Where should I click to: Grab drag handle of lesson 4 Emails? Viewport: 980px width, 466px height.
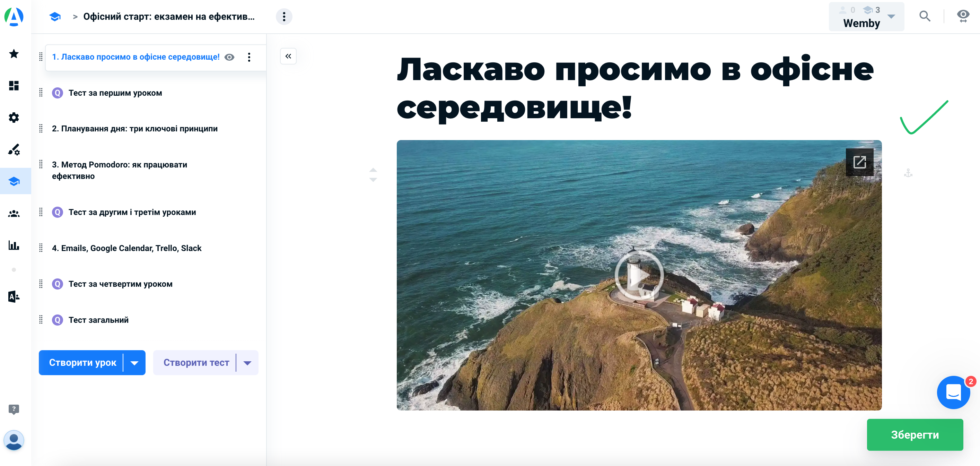click(41, 248)
